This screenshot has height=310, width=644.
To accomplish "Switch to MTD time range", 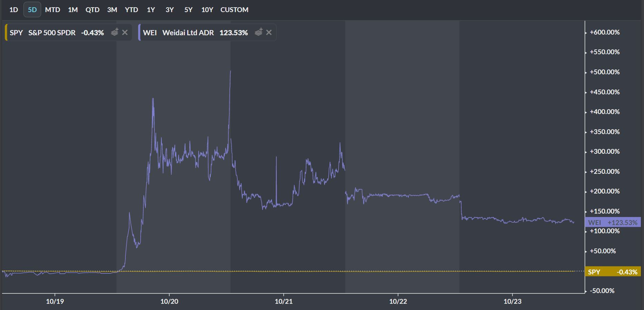I will pyautogui.click(x=53, y=10).
